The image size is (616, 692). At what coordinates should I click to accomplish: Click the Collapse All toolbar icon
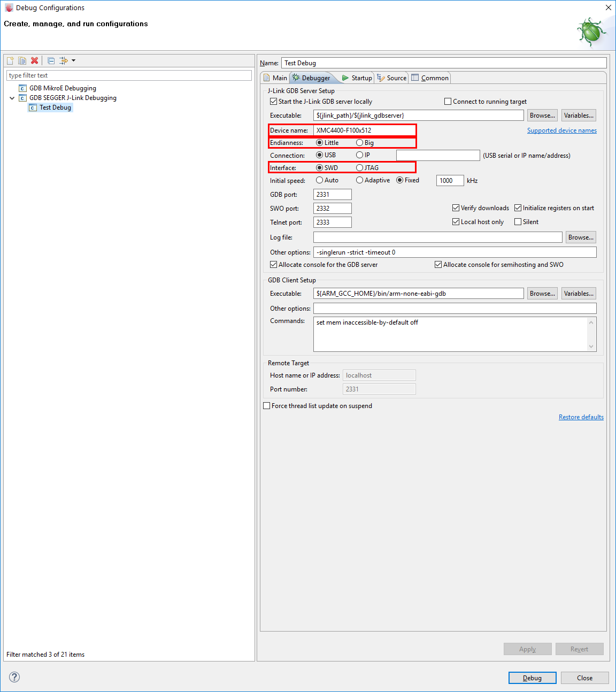pyautogui.click(x=51, y=60)
